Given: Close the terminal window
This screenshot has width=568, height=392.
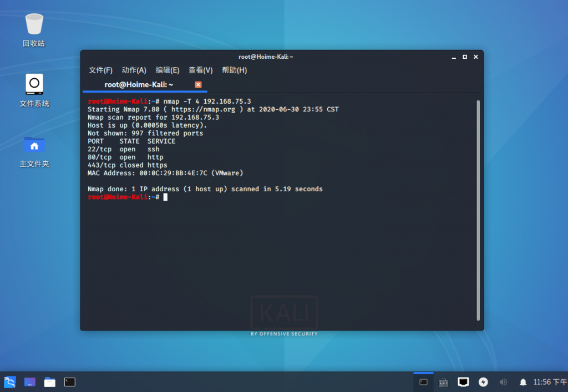Looking at the screenshot, I should point(475,57).
